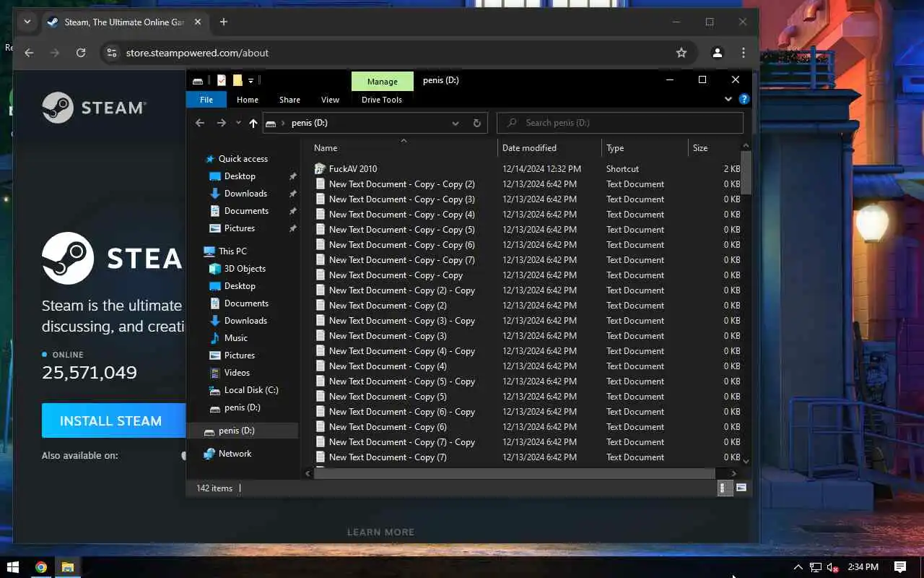
Task: Click the Network icon in navigation pane
Action: point(209,454)
